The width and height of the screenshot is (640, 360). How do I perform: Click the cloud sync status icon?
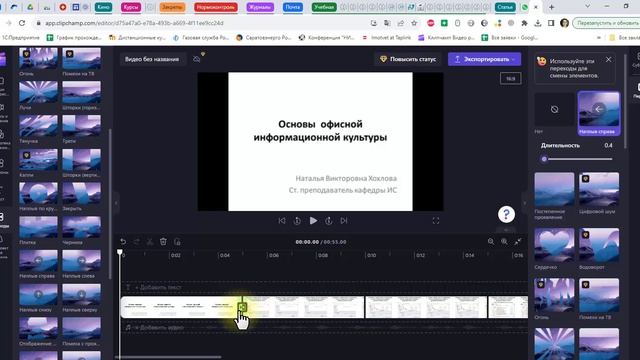(x=197, y=59)
